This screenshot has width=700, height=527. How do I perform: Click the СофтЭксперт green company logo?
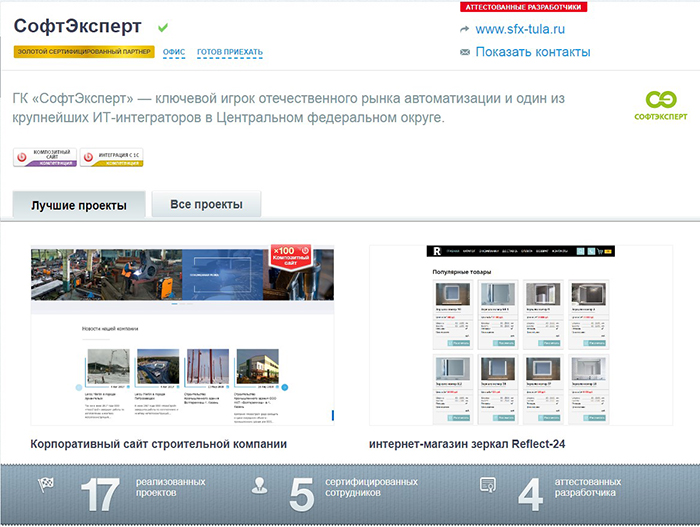coord(661,105)
